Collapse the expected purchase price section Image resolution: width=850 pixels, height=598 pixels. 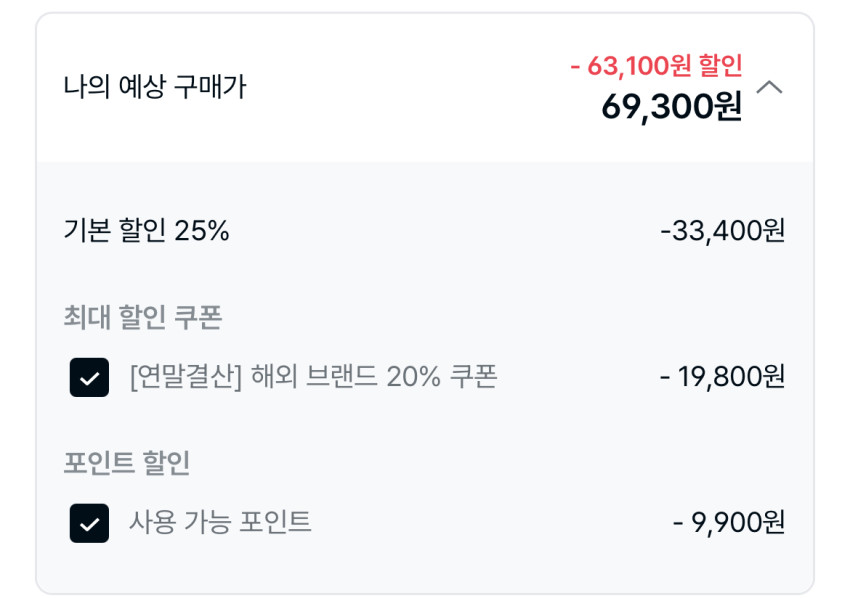click(769, 87)
